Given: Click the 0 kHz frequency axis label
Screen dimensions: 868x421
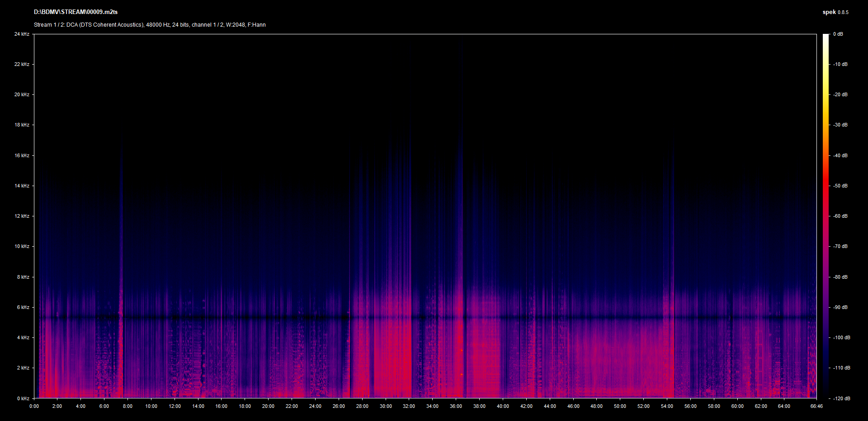Looking at the screenshot, I should [x=23, y=398].
